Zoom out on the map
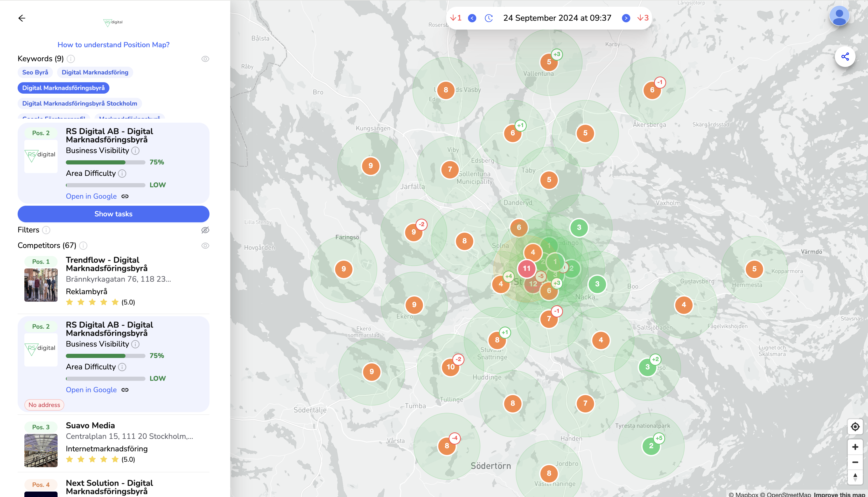 coord(855,462)
